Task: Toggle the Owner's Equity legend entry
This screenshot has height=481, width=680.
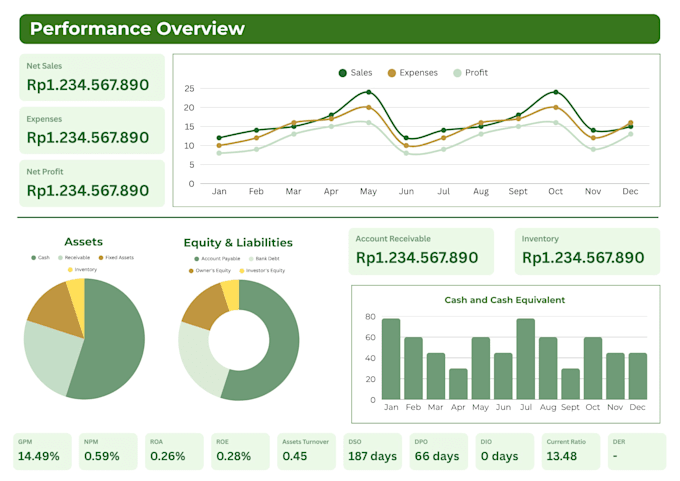Action: [x=210, y=271]
